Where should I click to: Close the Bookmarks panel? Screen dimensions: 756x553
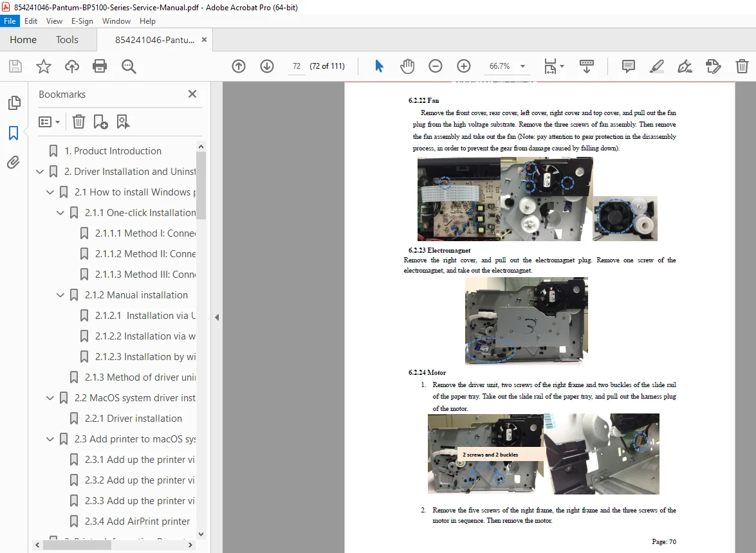click(192, 94)
